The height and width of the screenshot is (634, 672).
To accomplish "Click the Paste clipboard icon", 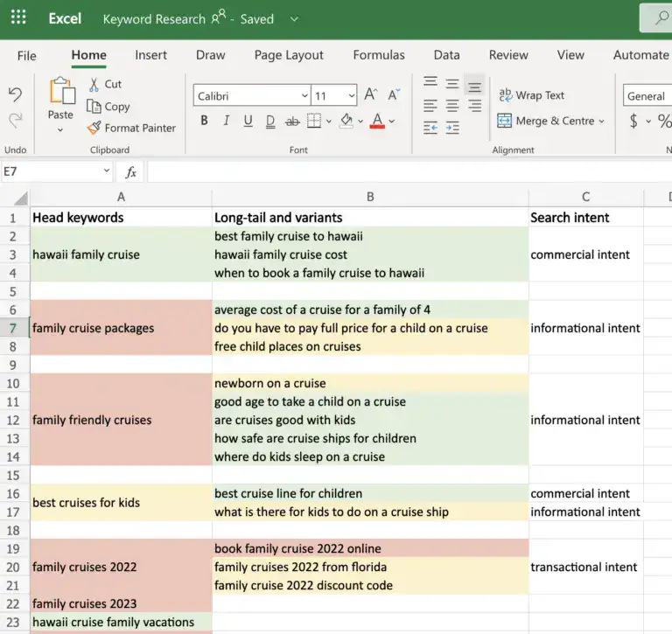I will click(61, 92).
